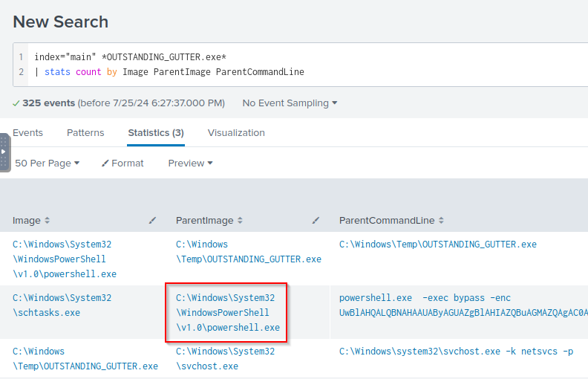588x382 pixels.
Task: Open the No Event Sampling dropdown
Action: click(290, 103)
